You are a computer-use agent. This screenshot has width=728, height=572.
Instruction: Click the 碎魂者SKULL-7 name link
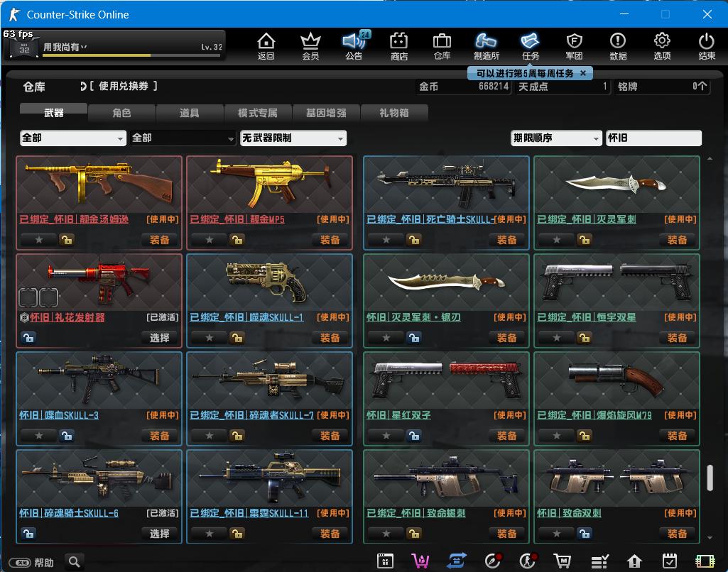(x=251, y=415)
